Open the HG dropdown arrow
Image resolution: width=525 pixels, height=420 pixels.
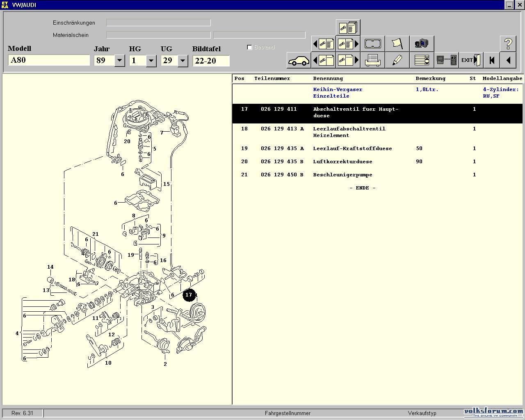pyautogui.click(x=151, y=61)
